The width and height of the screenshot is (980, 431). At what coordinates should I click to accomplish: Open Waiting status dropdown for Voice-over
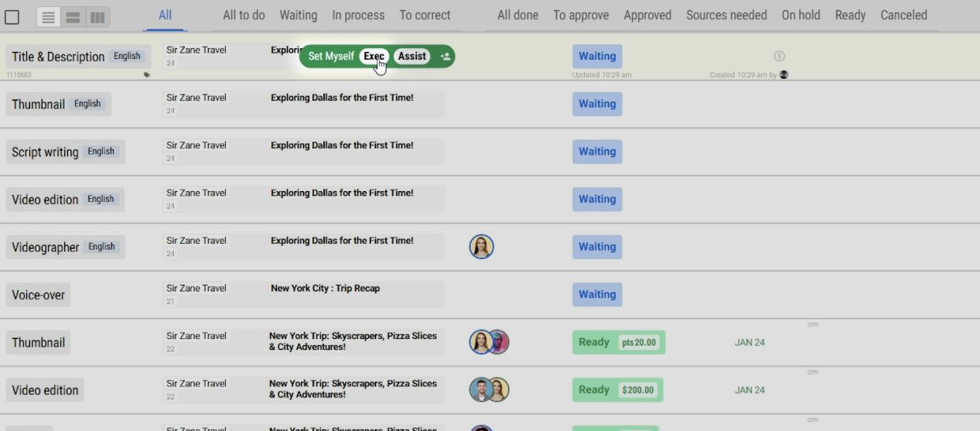click(597, 294)
